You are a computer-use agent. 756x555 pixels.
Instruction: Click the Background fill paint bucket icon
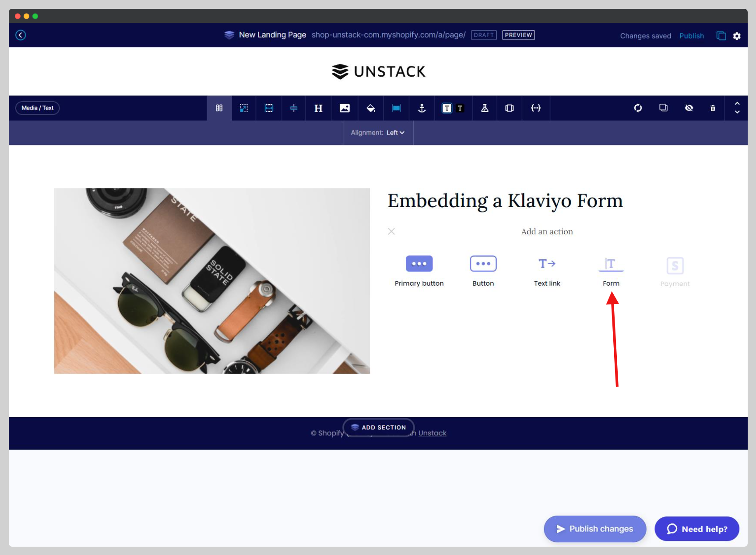370,108
